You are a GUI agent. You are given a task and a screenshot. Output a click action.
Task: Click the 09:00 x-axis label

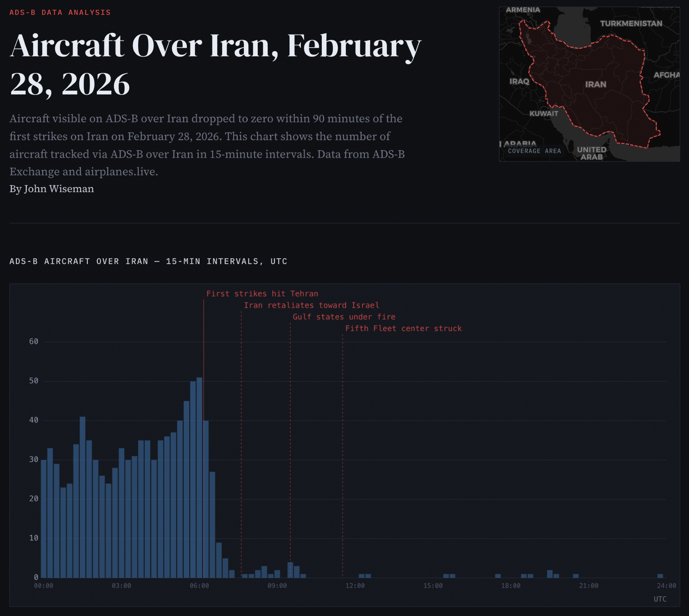(x=277, y=586)
